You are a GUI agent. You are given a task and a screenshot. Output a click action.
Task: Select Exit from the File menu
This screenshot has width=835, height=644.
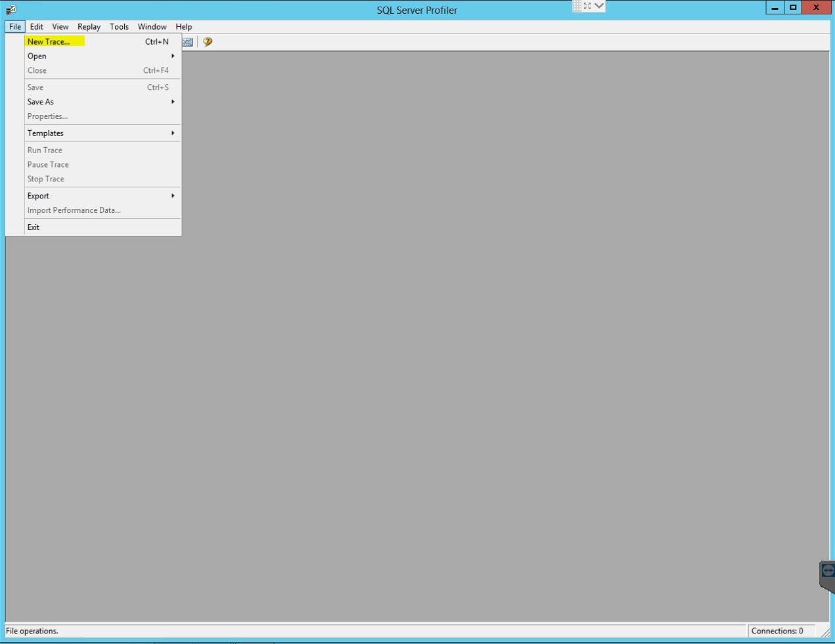point(102,227)
